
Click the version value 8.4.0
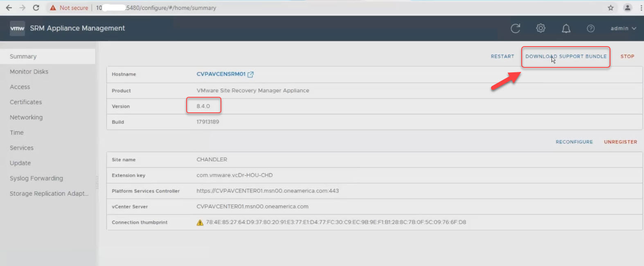tap(203, 106)
